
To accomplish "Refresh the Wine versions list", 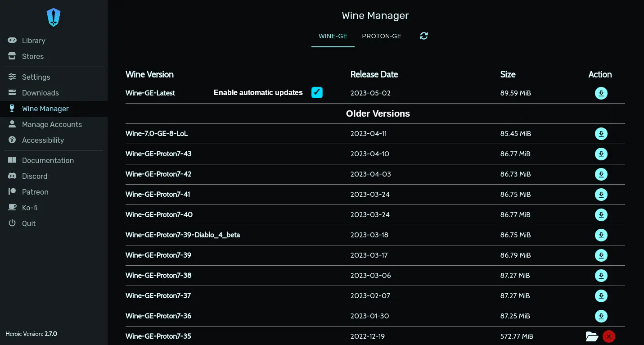I will click(423, 36).
